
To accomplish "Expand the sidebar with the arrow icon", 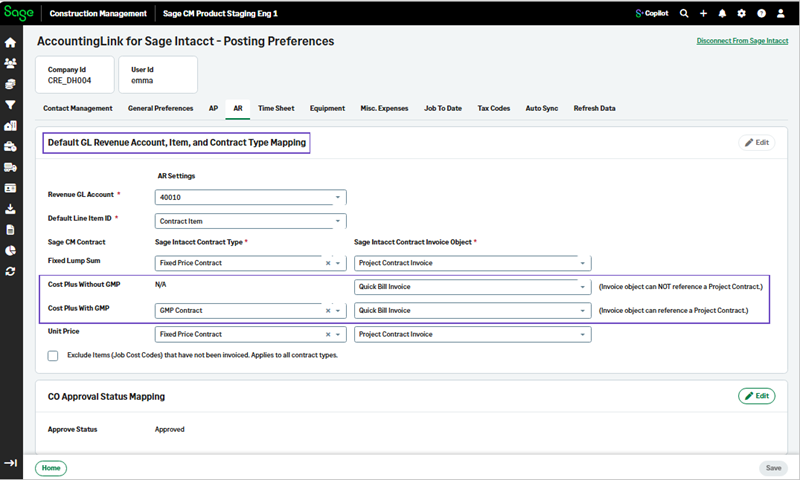I will pos(11,463).
